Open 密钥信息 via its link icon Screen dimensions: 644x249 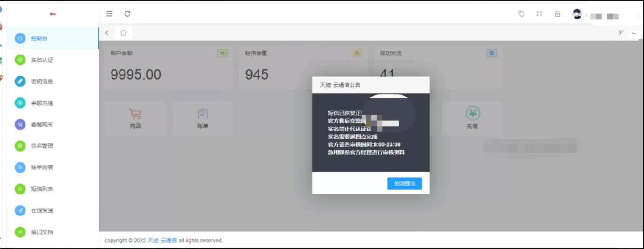point(20,81)
